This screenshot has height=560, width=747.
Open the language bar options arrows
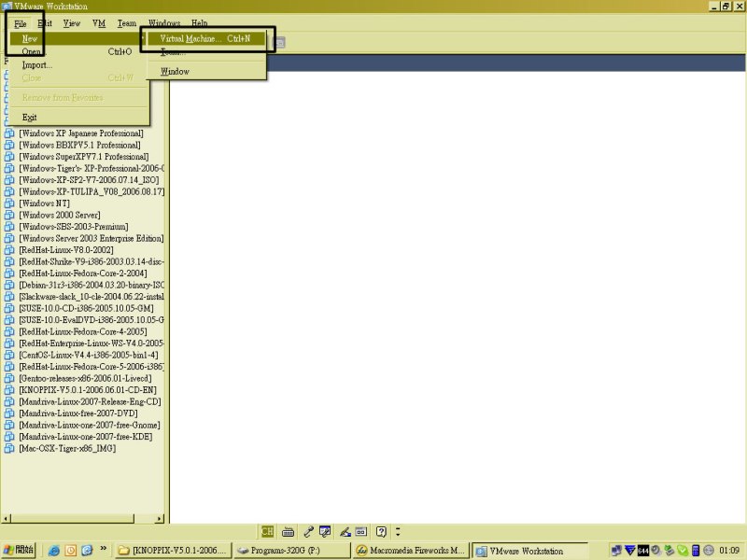[x=398, y=531]
